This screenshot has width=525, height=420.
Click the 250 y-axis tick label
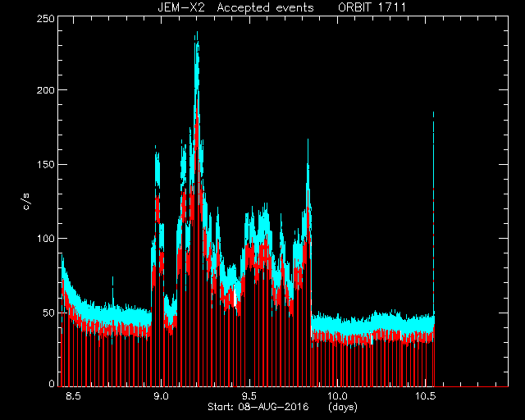pyautogui.click(x=45, y=19)
